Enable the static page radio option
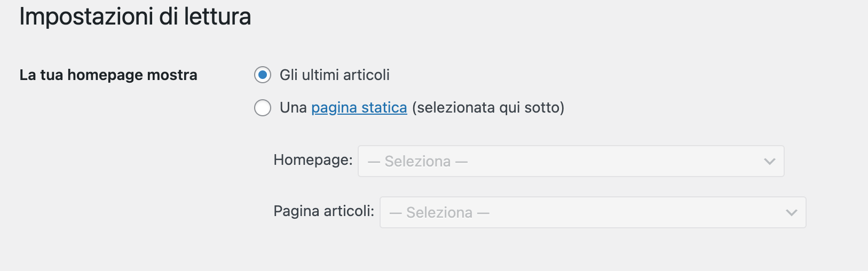The height and width of the screenshot is (271, 868). click(x=263, y=108)
